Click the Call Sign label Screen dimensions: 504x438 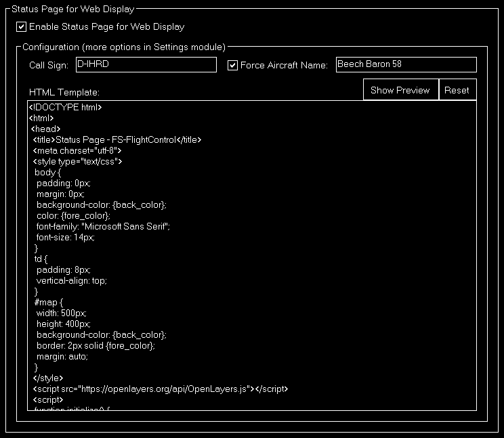point(49,66)
